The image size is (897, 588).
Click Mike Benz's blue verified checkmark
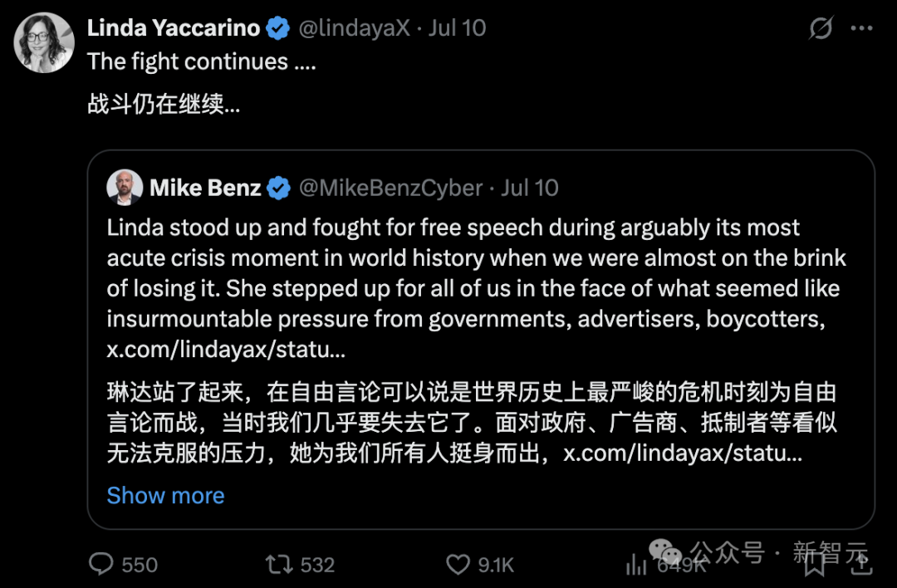click(x=278, y=189)
